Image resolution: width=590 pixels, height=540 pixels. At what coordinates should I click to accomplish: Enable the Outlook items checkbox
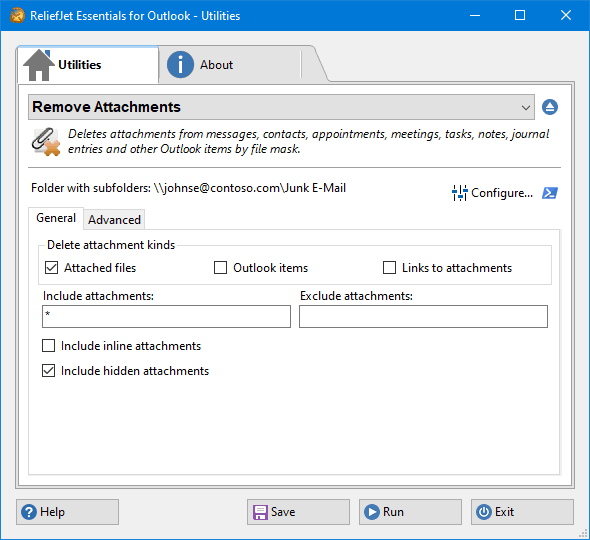pyautogui.click(x=220, y=268)
